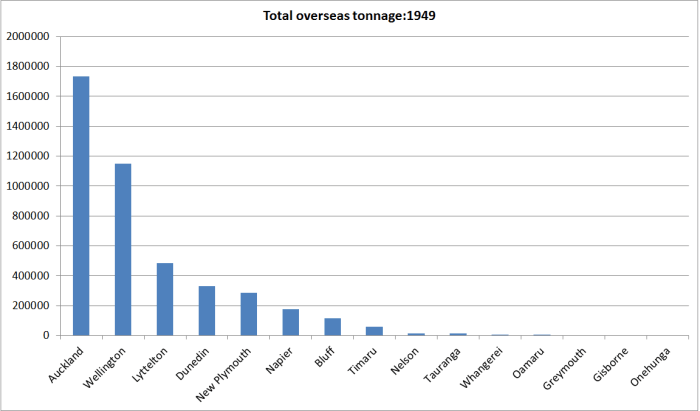This screenshot has height=411, width=700.
Task: Select the 800000 y-axis value
Action: coord(30,216)
